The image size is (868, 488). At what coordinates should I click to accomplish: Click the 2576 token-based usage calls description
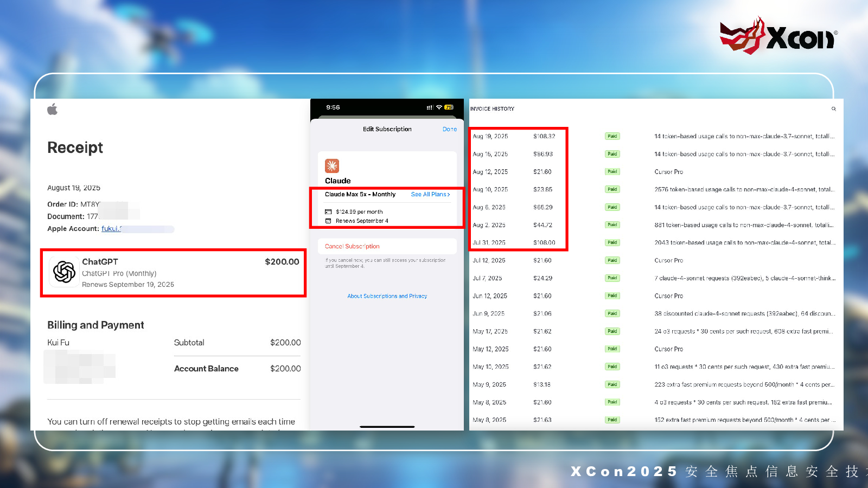(744, 190)
